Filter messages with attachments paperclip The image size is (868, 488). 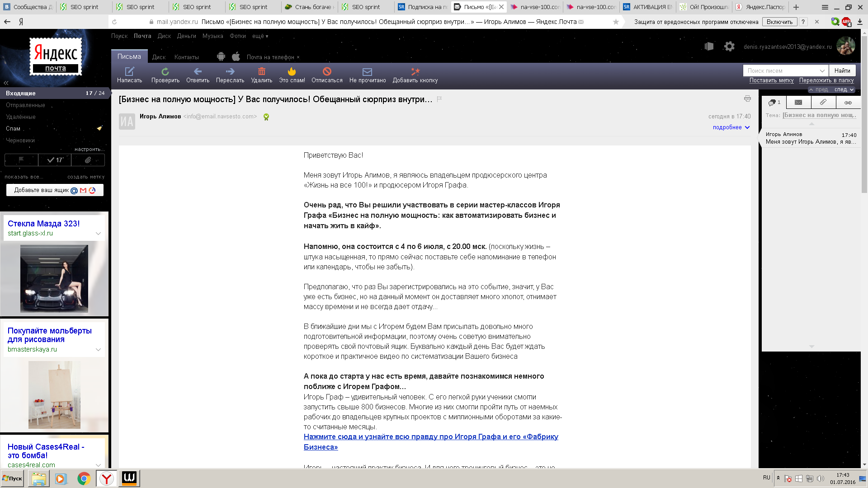tap(88, 160)
